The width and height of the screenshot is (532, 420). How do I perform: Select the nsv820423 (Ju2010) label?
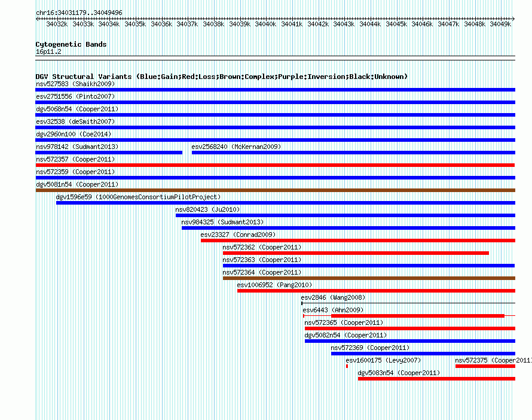[207, 209]
